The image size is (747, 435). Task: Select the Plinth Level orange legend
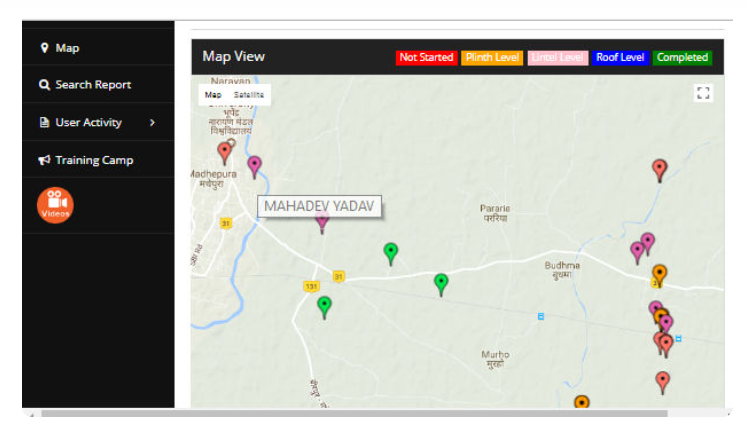pos(492,58)
